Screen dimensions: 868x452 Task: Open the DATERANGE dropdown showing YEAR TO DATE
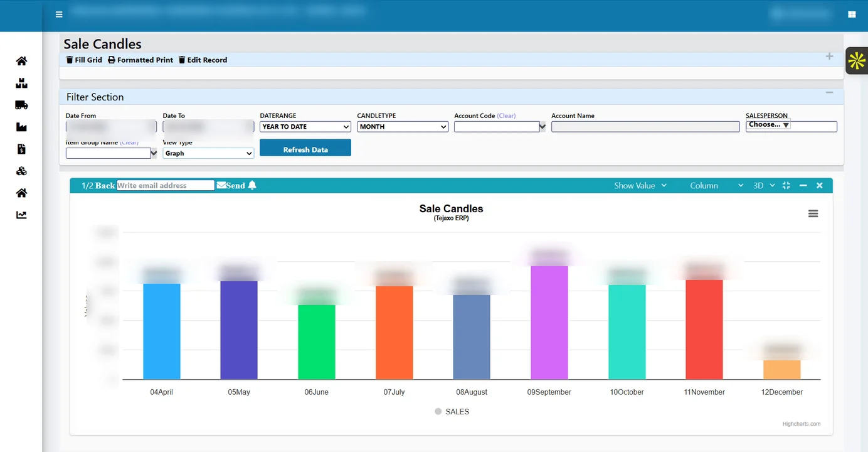305,127
